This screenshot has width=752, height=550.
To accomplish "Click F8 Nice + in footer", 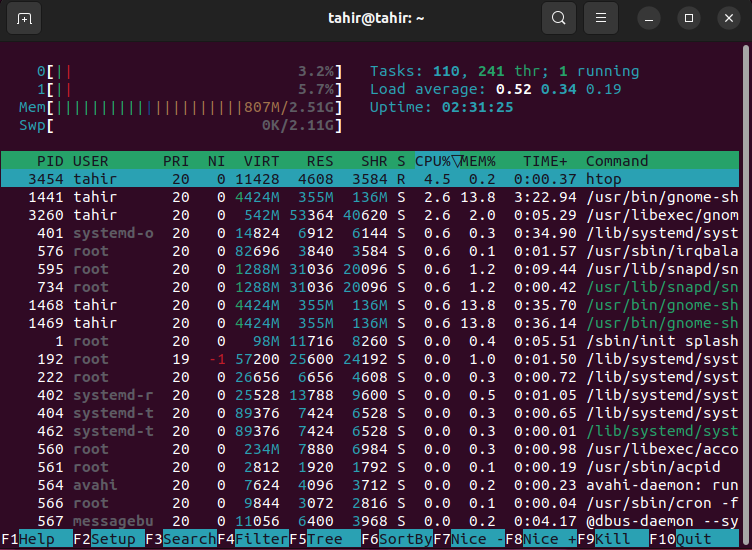I will 540,539.
